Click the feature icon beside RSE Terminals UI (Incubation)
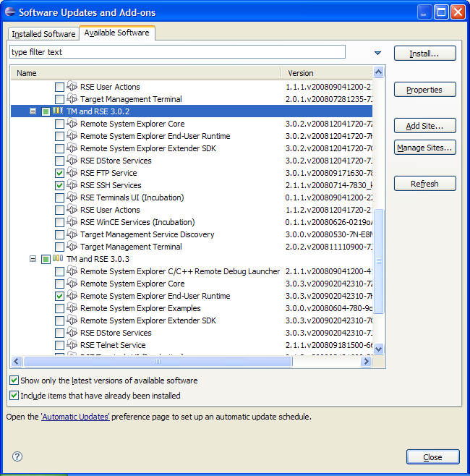The height and width of the screenshot is (476, 470). [x=72, y=197]
